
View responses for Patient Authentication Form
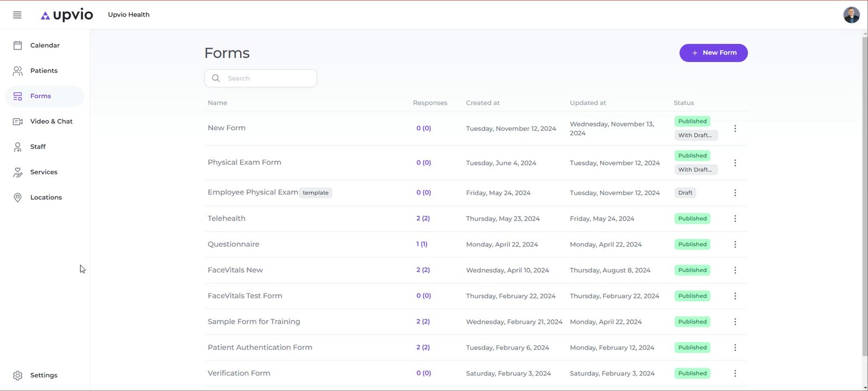click(x=423, y=348)
